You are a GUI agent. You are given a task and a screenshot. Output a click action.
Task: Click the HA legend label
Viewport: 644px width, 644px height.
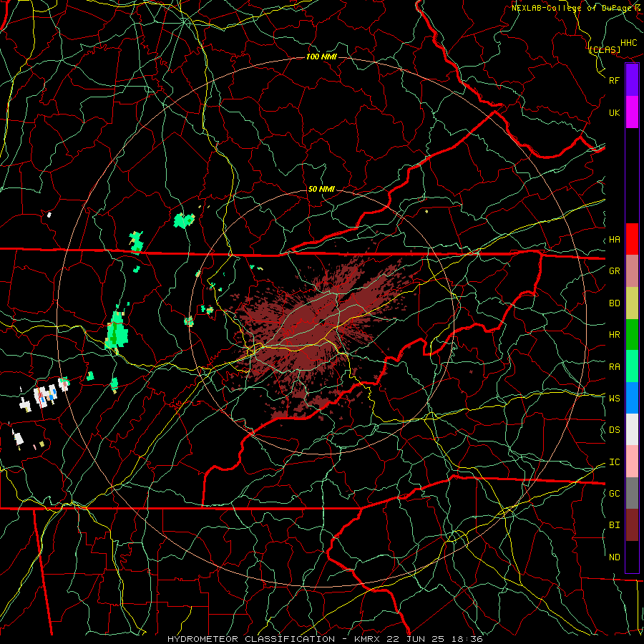click(615, 240)
